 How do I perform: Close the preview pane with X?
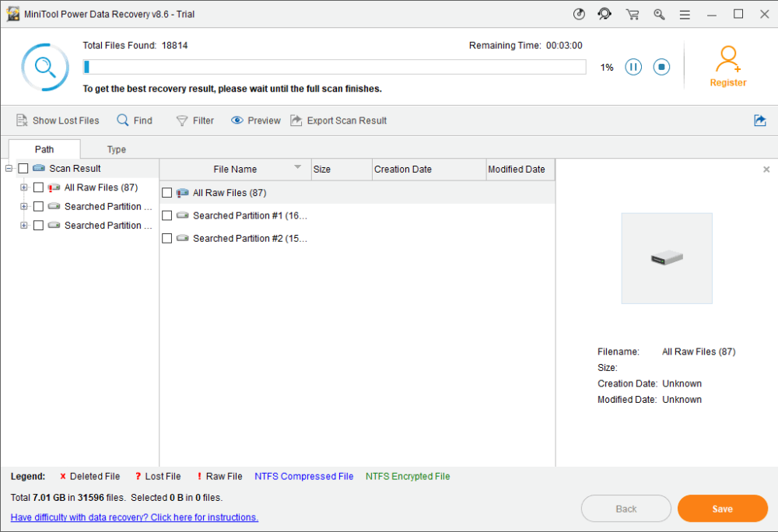click(x=766, y=170)
